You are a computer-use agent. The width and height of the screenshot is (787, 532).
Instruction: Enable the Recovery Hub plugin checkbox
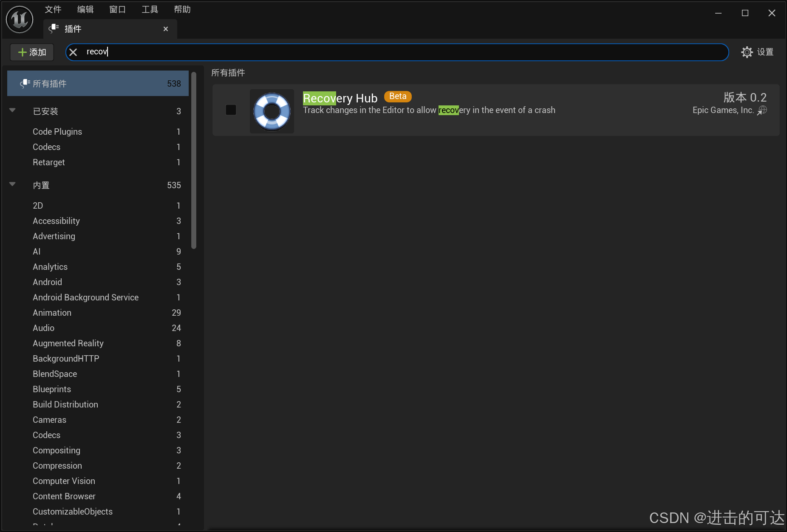click(231, 110)
